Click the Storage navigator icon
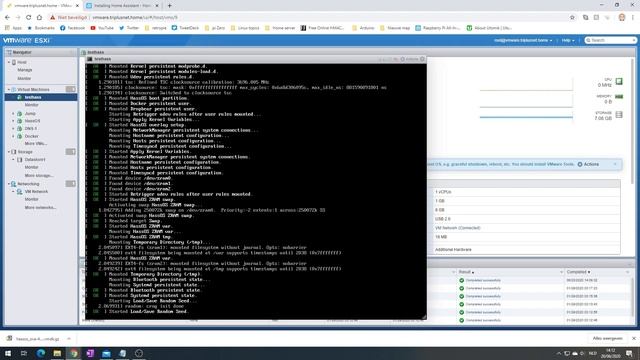 13,152
